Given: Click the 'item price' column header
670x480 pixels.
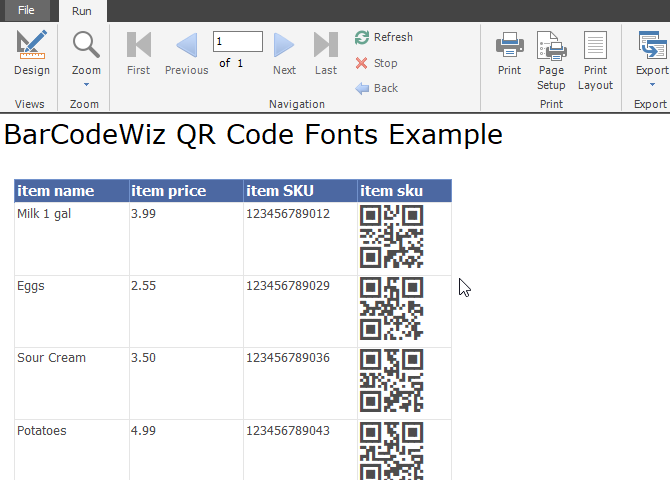Looking at the screenshot, I should pyautogui.click(x=186, y=191).
